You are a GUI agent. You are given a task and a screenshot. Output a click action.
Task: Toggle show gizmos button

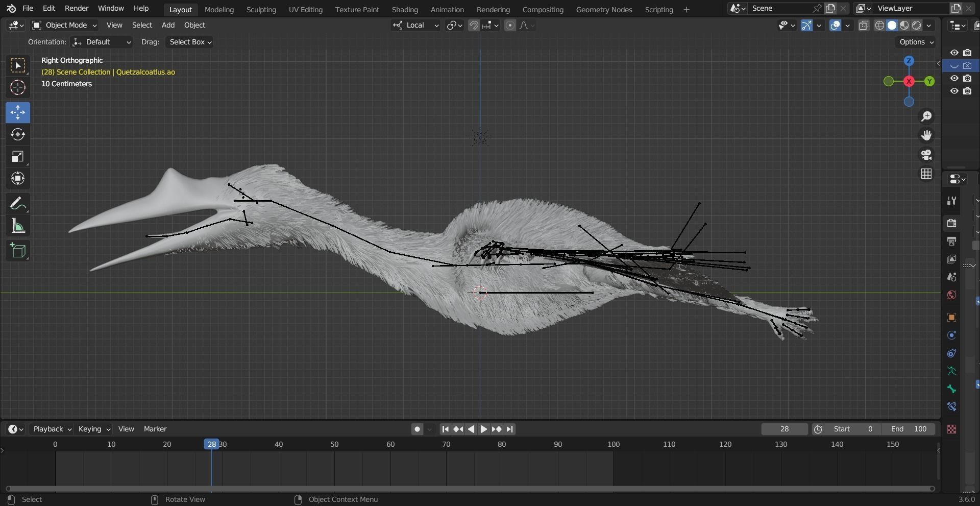tap(807, 25)
